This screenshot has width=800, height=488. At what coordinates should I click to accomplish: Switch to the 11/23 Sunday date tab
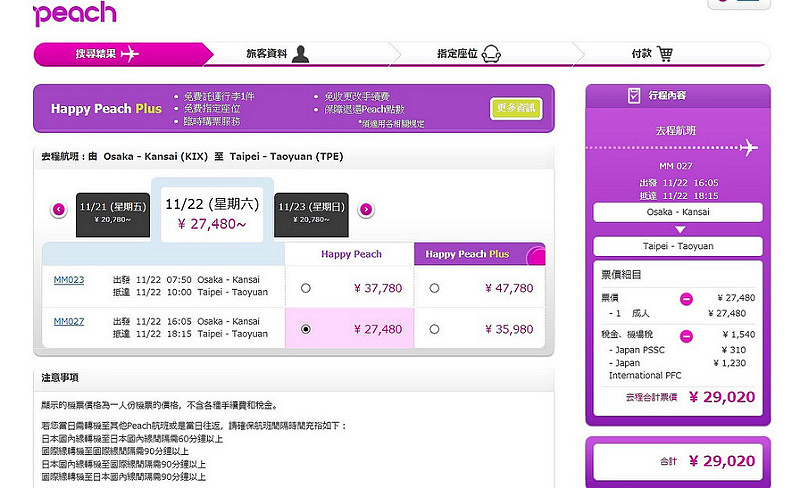tap(311, 214)
